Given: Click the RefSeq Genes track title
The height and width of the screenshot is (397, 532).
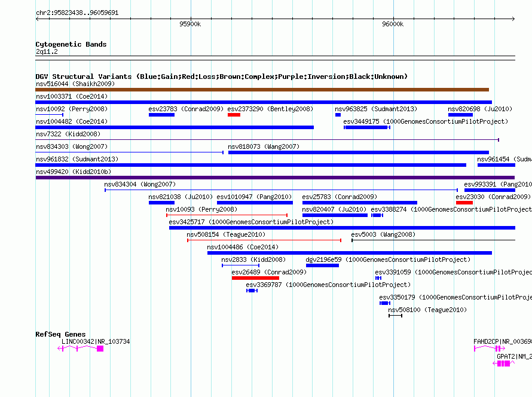Looking at the screenshot, I should 60,334.
